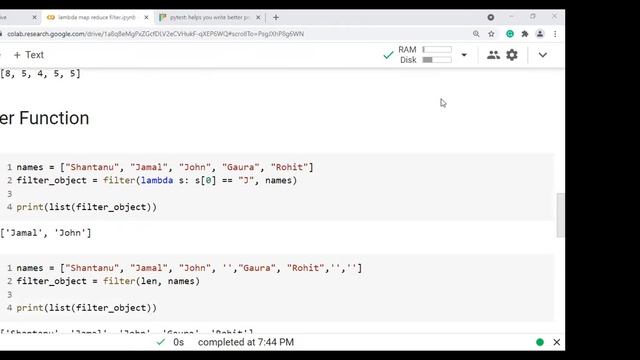Toggle header visibility chevron

(542, 55)
